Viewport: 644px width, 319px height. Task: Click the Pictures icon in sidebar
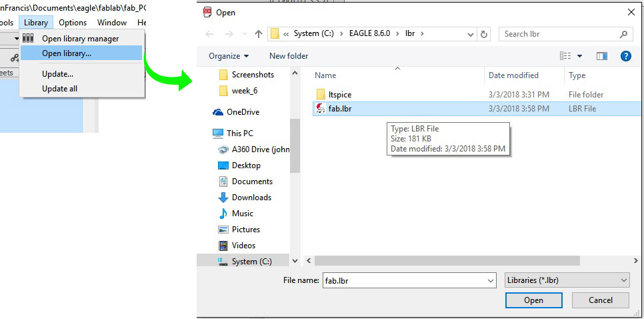pyautogui.click(x=223, y=230)
